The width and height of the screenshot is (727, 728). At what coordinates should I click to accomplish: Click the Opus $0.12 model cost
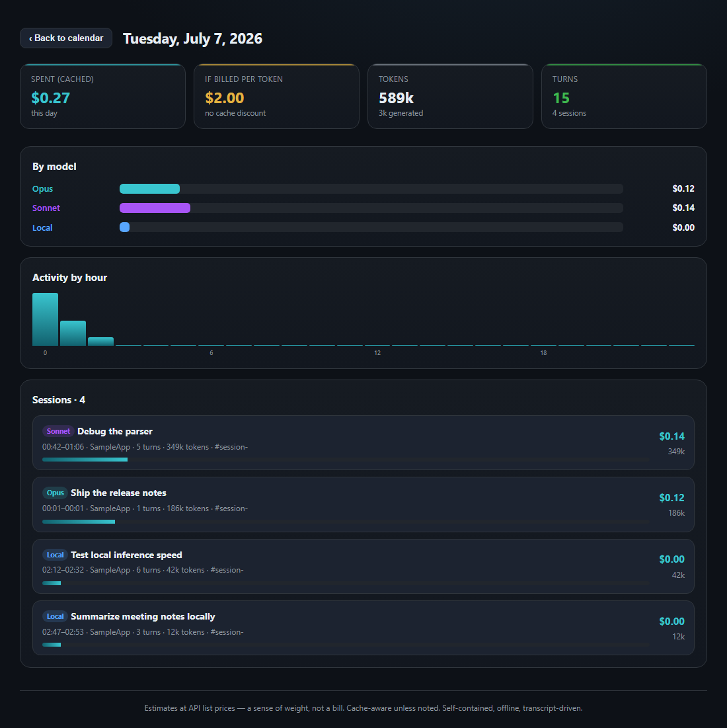coord(683,188)
